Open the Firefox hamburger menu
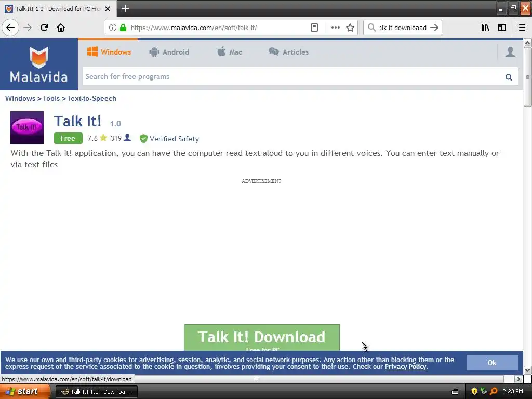Viewport: 532px width, 399px height. [x=522, y=28]
